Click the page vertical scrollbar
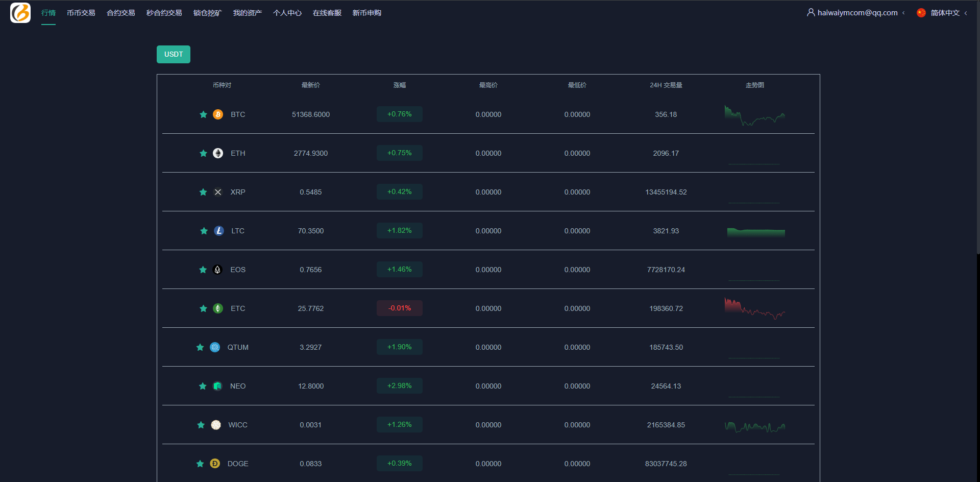The width and height of the screenshot is (980, 482). coord(977,128)
